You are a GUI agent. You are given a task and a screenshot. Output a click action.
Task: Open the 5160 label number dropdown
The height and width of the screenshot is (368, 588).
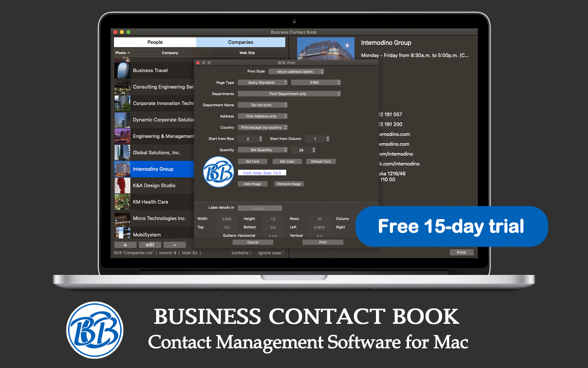coord(316,83)
